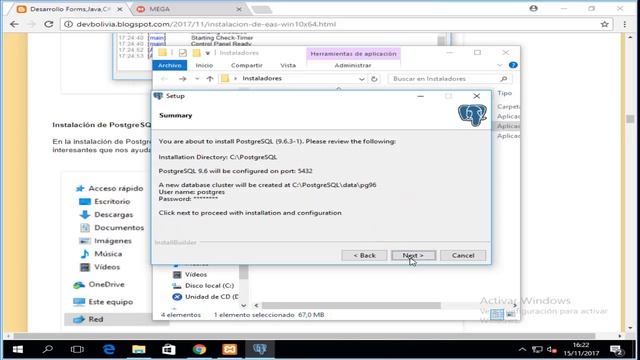Select Vídeos in the Explorer navigation tree
The width and height of the screenshot is (640, 360).
pos(196,275)
